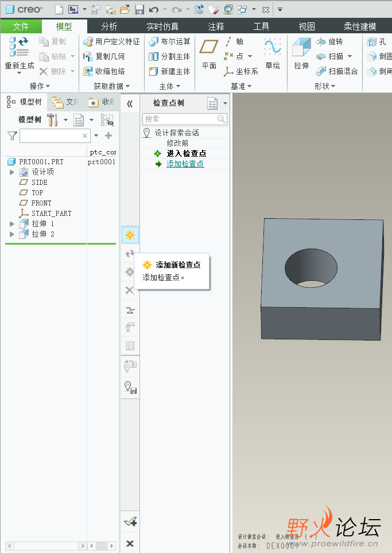Expand the 拉伸 2 feature node
The image size is (392, 553).
click(x=12, y=234)
